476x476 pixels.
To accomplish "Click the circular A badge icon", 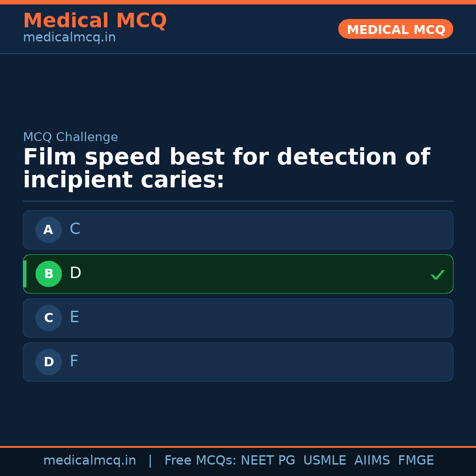I will (48, 230).
